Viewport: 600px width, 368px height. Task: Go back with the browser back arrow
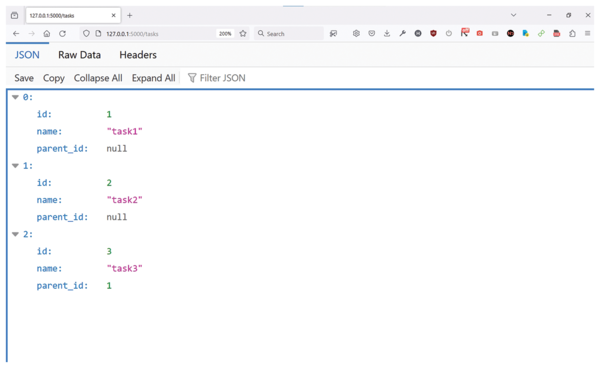coord(16,34)
